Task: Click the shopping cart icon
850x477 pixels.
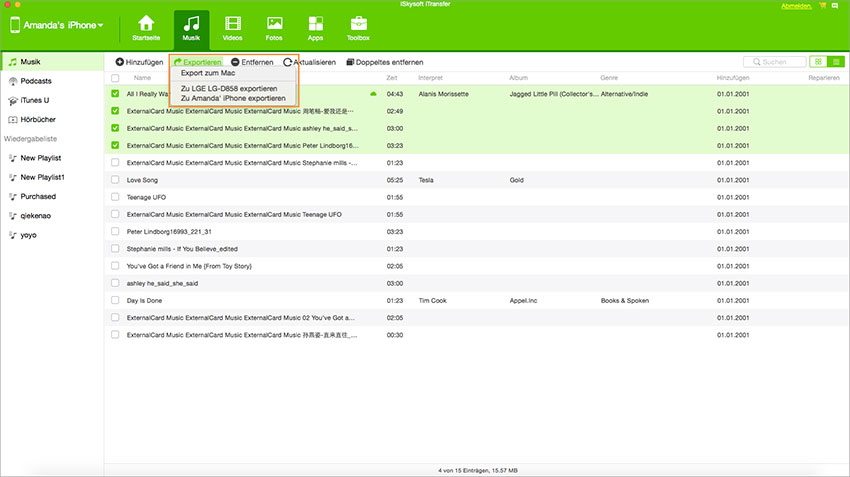Action: 822,5
